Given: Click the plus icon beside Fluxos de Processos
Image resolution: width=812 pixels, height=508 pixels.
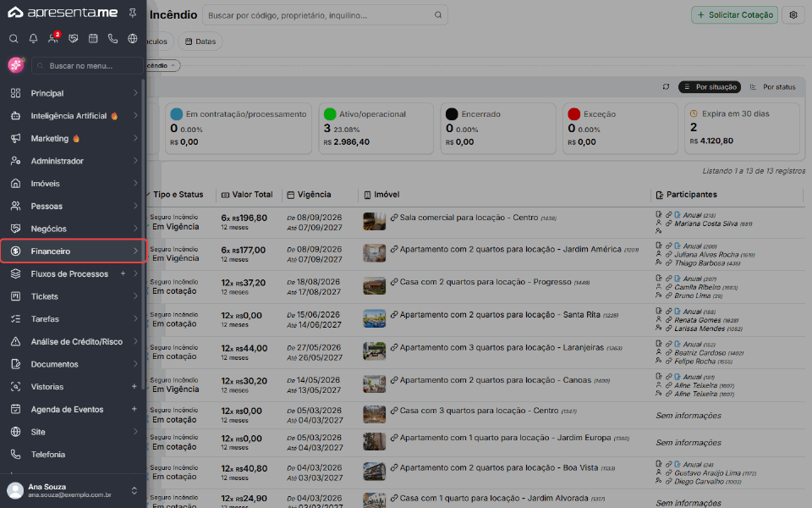Looking at the screenshot, I should (x=123, y=273).
